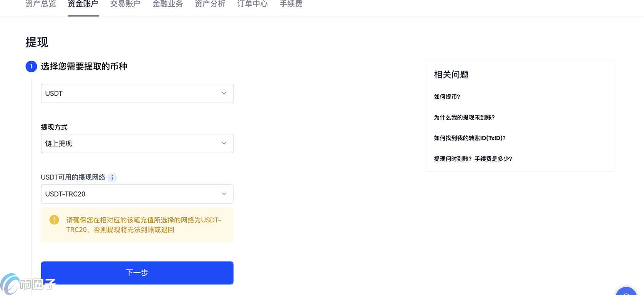Click the blue step 1 circle icon

(31, 67)
